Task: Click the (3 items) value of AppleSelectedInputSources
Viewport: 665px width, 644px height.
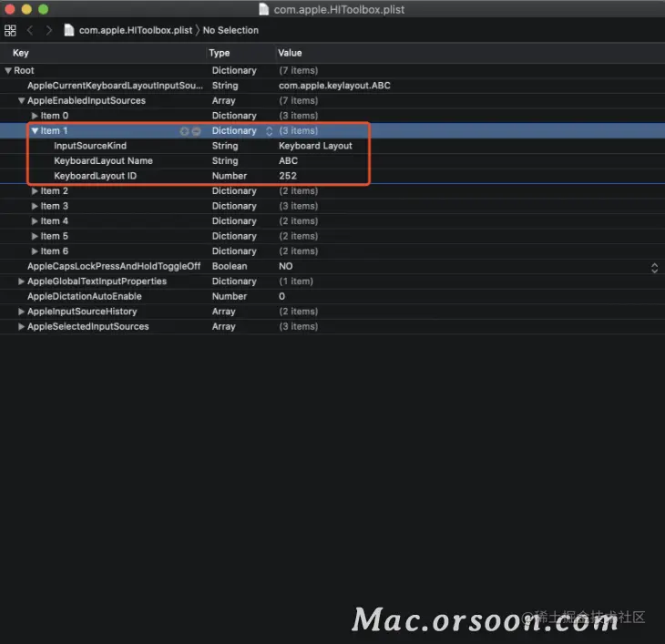Action: (x=299, y=327)
